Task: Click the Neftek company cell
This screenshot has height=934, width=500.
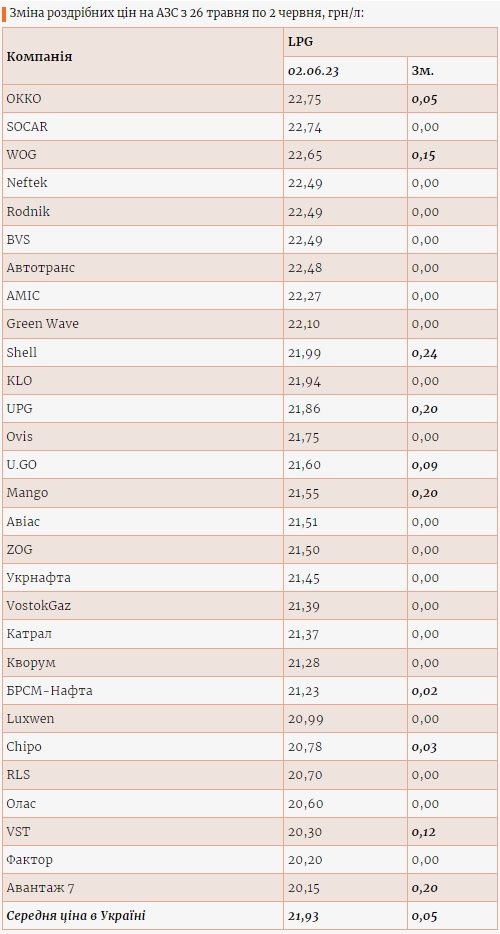Action: click(x=143, y=183)
